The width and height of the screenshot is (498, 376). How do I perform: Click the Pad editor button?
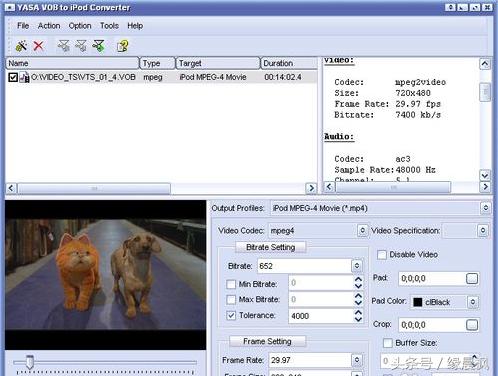(x=472, y=278)
